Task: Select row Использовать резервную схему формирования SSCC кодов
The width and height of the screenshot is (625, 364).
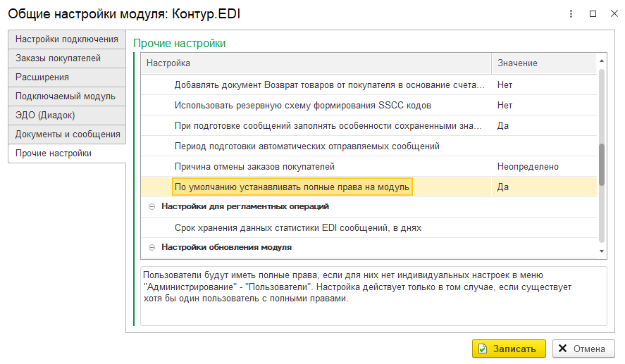Action: (369, 105)
